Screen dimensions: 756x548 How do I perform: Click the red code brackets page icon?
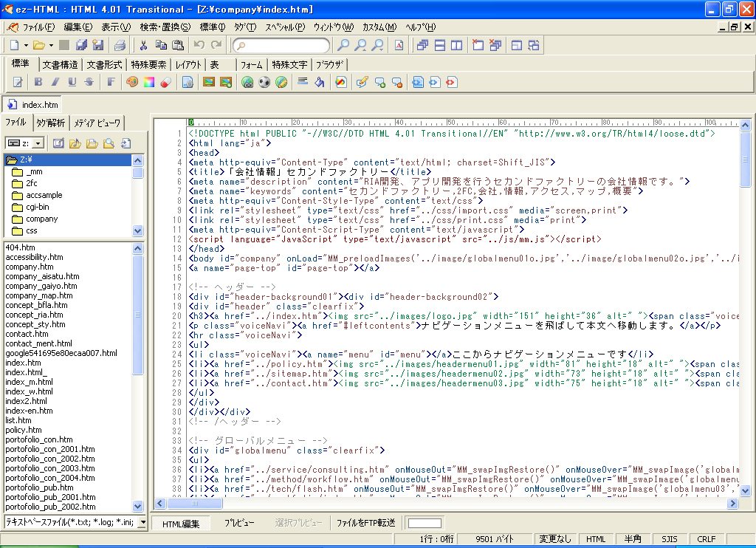point(451,82)
